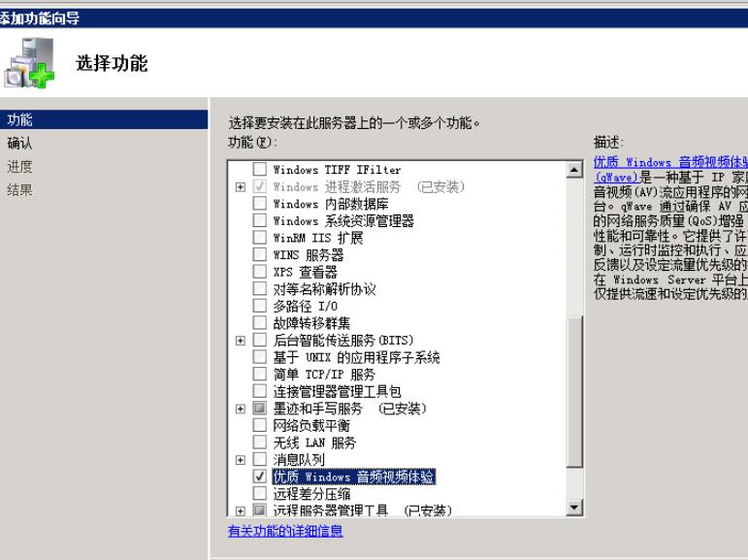The width and height of the screenshot is (748, 560).
Task: Expand Windows 进程激活服务 node
Action: coord(241,187)
